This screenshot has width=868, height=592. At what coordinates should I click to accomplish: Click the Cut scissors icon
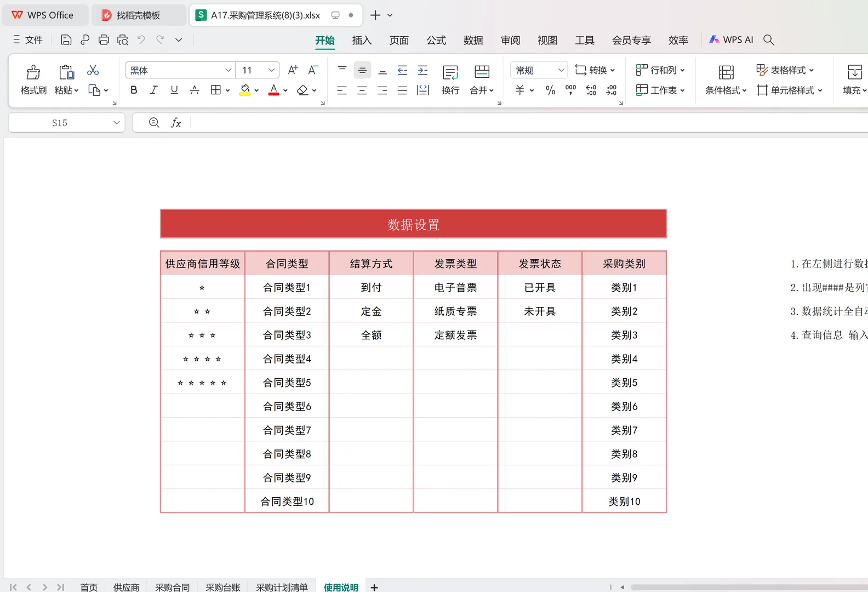point(93,70)
